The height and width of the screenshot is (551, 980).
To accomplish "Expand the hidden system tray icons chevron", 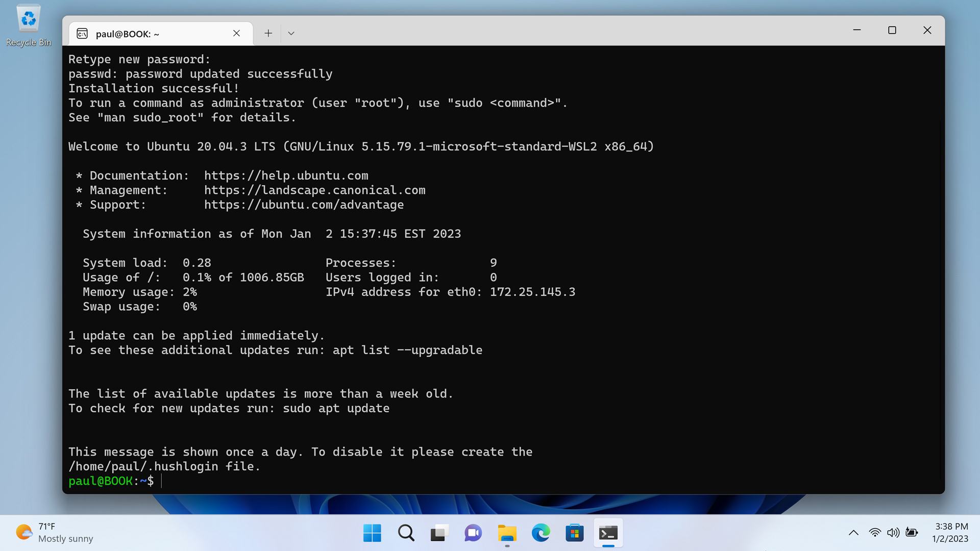I will (x=853, y=533).
